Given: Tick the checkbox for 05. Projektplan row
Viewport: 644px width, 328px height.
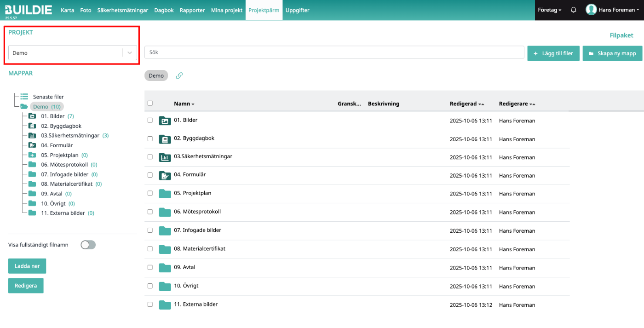Looking at the screenshot, I should 150,193.
